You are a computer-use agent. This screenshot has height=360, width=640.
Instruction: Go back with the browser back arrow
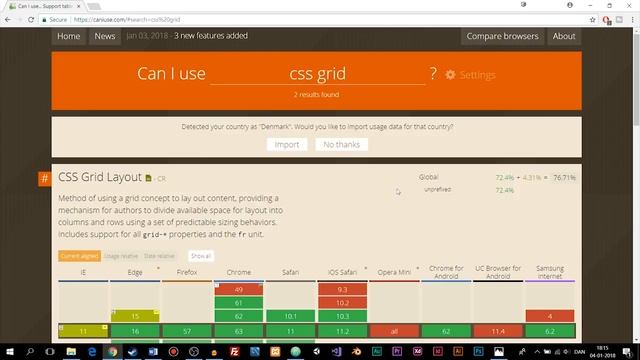tap(8, 20)
